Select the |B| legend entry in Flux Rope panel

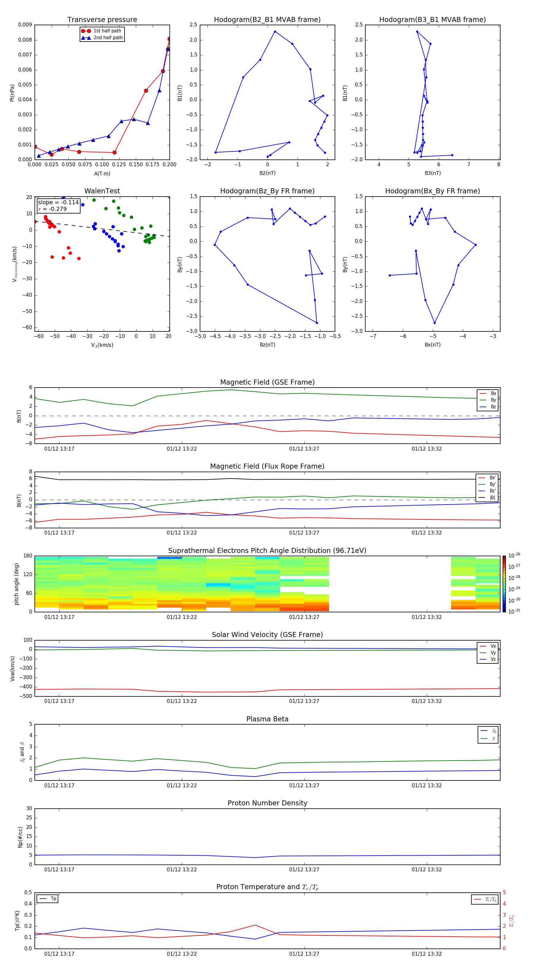coord(487,498)
